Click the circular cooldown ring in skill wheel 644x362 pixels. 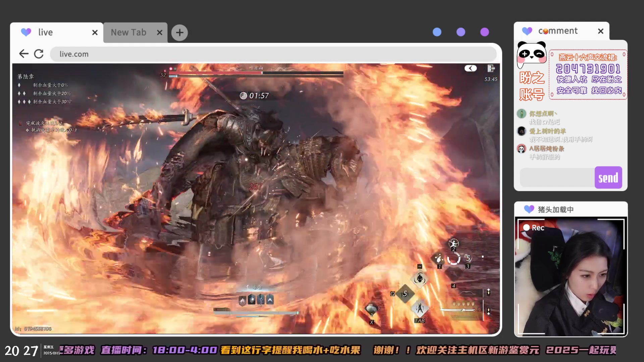(x=453, y=259)
